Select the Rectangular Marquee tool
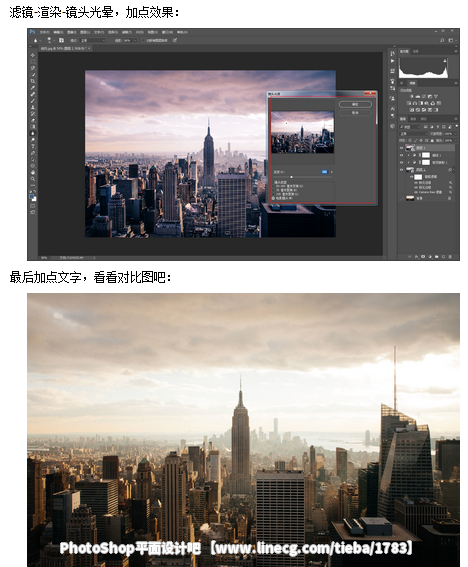Image resolution: width=468 pixels, height=567 pixels. (x=33, y=61)
